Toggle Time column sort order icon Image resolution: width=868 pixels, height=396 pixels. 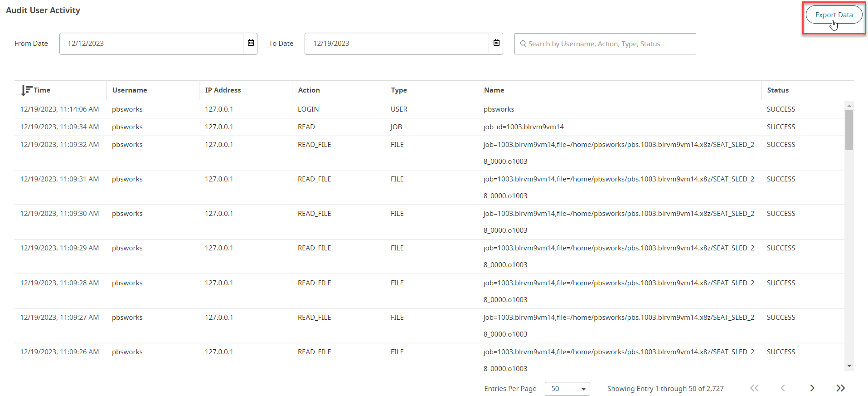click(x=26, y=90)
